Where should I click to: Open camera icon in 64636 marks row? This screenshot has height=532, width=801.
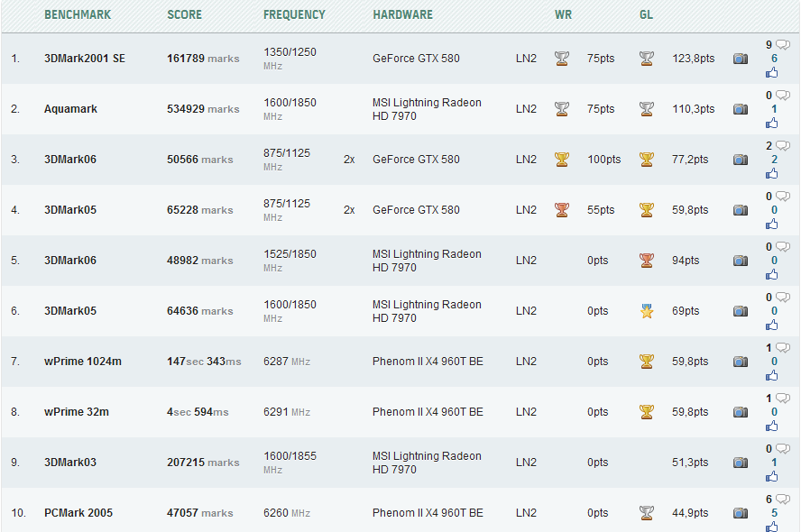[x=741, y=311]
